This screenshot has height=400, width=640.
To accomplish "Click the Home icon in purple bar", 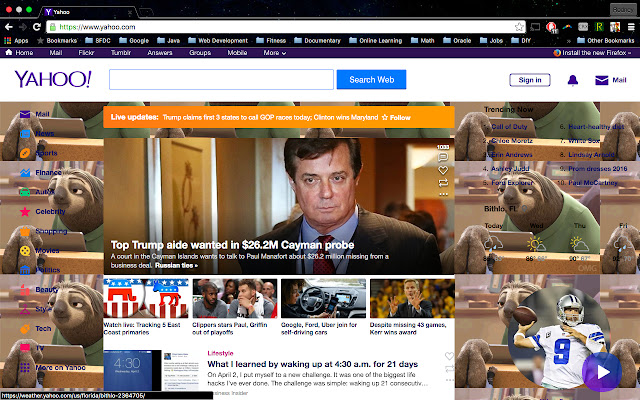I will click(x=9, y=52).
